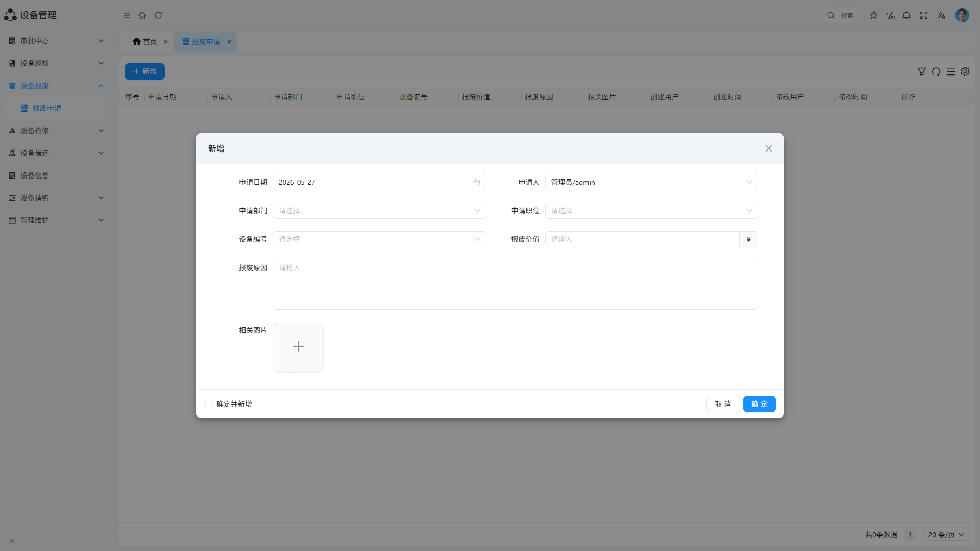This screenshot has height=551, width=980.
Task: Expand the 审批中心 menu chevron
Action: point(101,41)
